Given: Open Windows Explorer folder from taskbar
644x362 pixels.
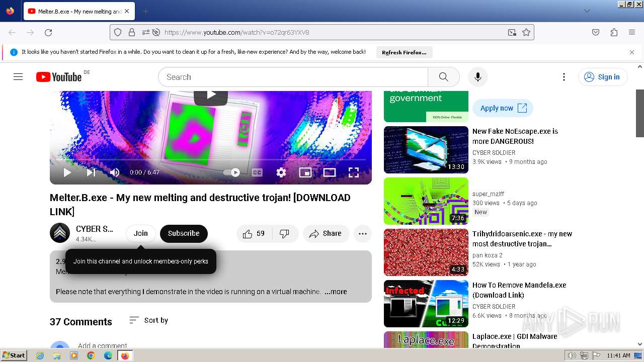Looking at the screenshot, I should (57, 355).
